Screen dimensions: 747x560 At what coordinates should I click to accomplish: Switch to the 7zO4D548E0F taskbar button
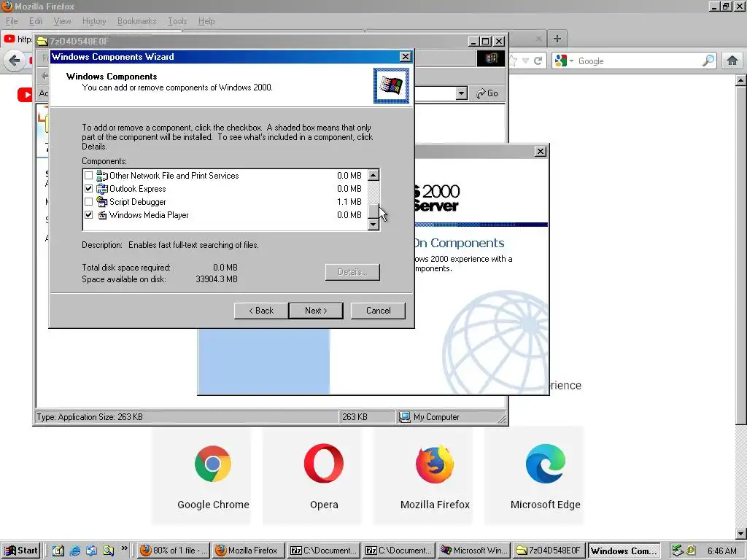tap(549, 551)
